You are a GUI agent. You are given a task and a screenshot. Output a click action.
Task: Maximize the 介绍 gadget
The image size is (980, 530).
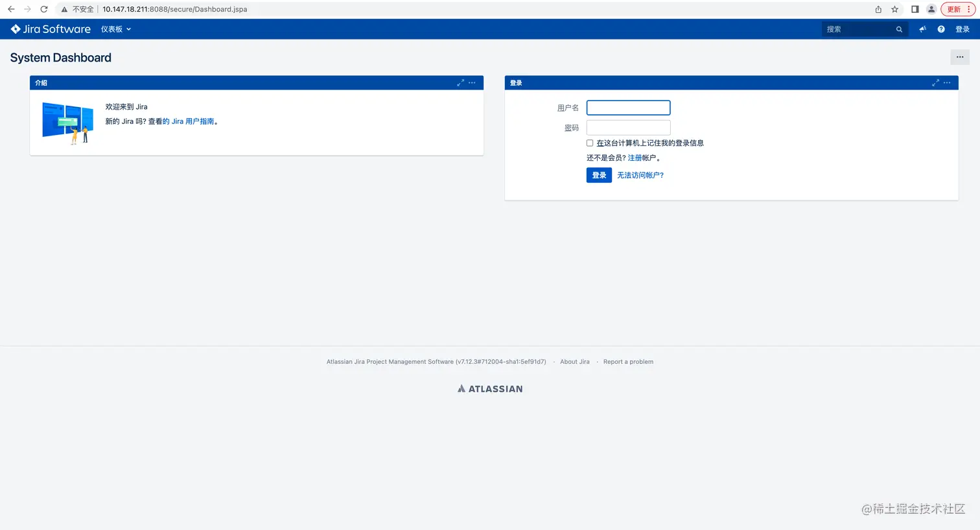pos(460,82)
